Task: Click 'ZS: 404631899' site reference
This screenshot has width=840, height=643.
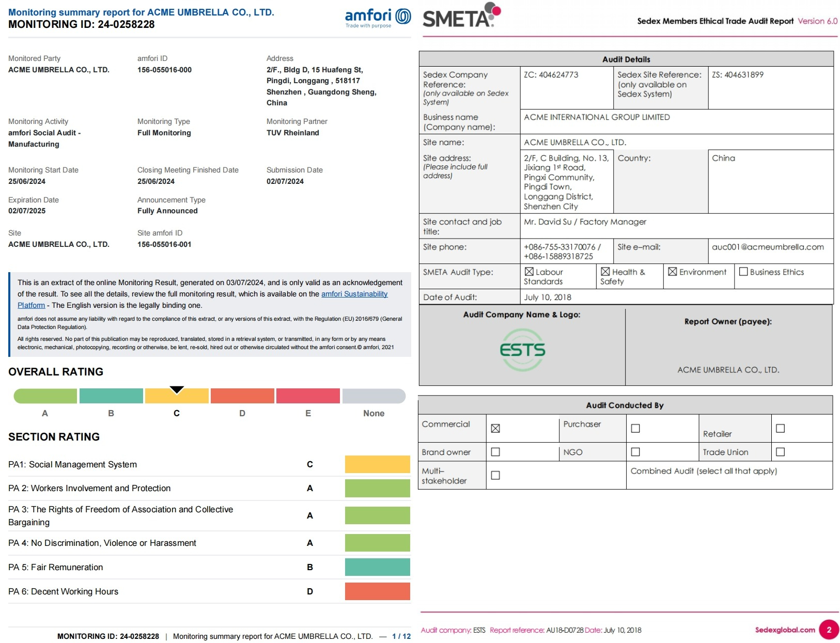Action: (738, 74)
